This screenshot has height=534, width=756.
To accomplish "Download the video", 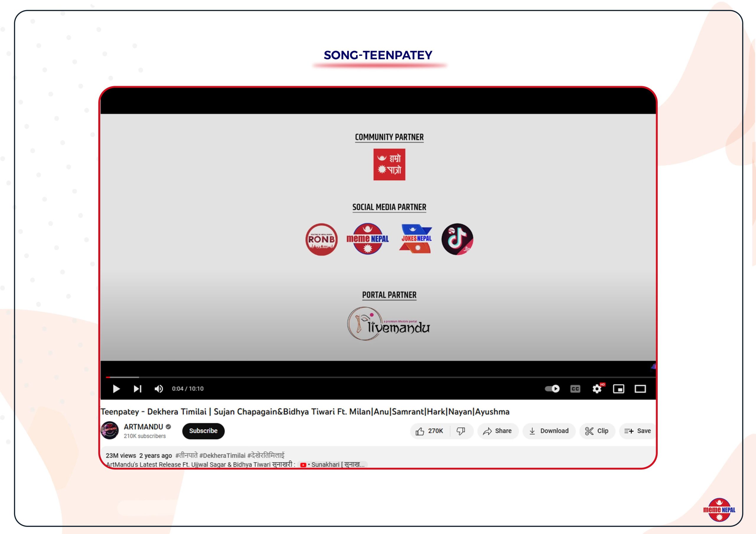I will (x=549, y=431).
